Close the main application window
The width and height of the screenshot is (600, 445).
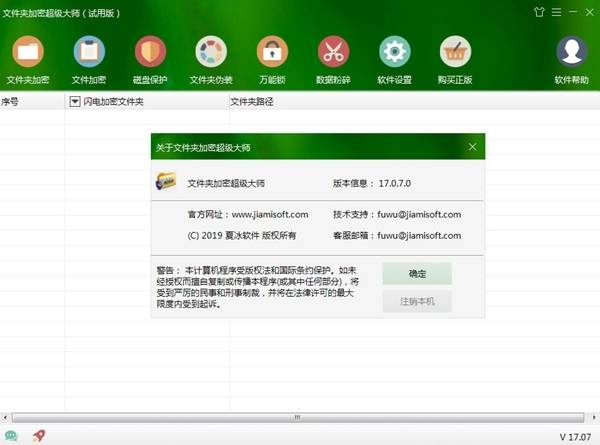point(589,12)
